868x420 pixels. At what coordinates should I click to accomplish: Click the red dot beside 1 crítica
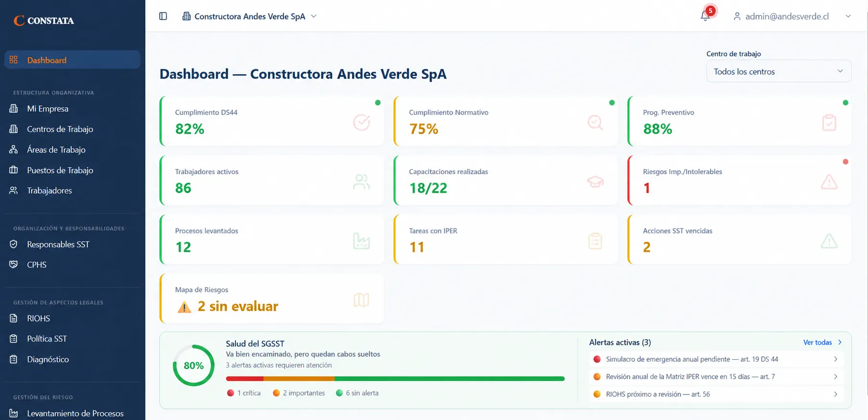tap(230, 393)
